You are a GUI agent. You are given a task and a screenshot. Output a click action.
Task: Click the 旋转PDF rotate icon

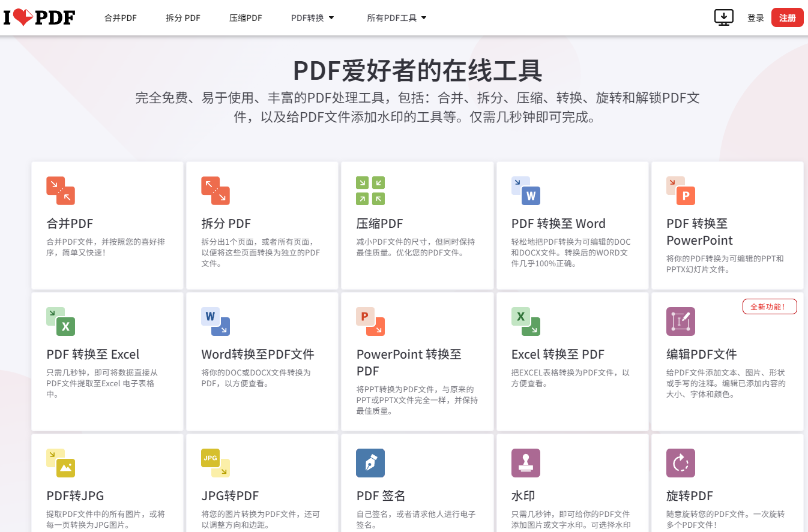pyautogui.click(x=681, y=463)
